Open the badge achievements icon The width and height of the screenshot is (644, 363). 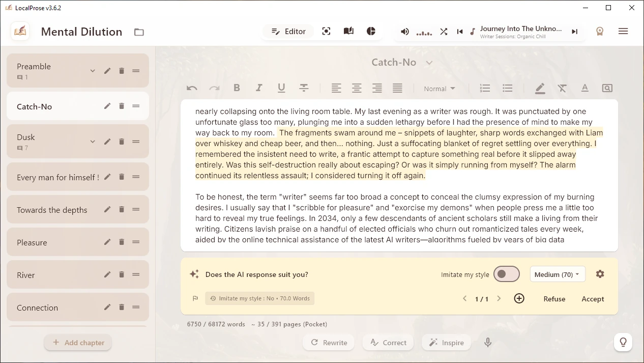600,32
